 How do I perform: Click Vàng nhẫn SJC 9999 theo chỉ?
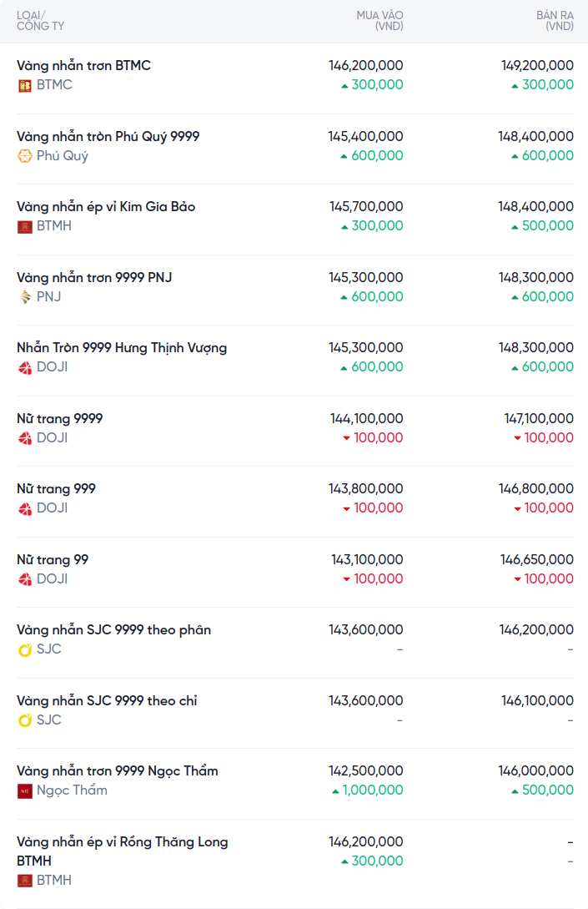(x=107, y=700)
